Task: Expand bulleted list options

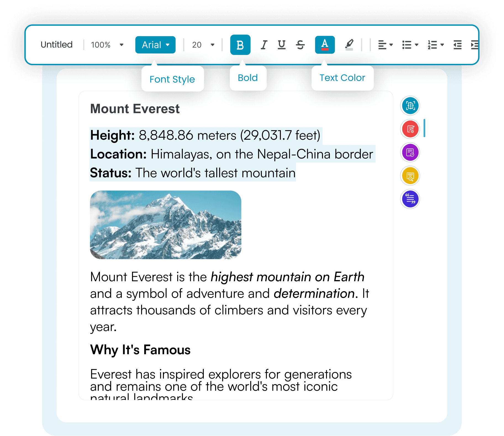Action: [x=410, y=45]
